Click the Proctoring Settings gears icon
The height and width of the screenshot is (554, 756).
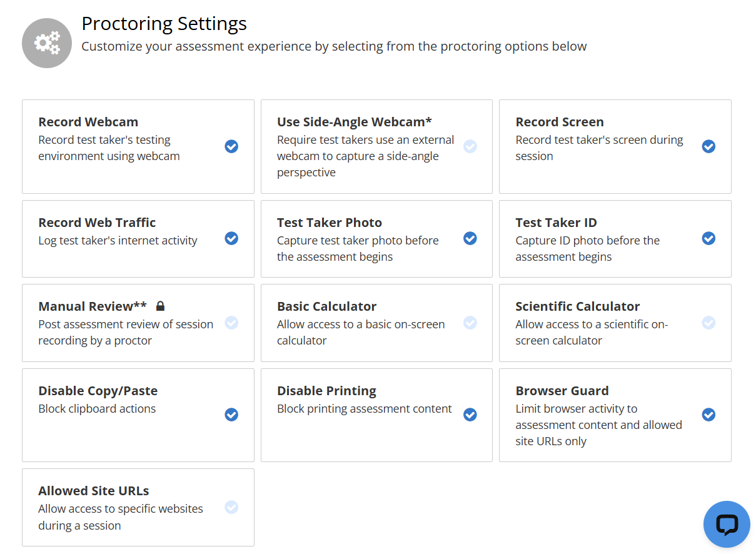tap(47, 43)
